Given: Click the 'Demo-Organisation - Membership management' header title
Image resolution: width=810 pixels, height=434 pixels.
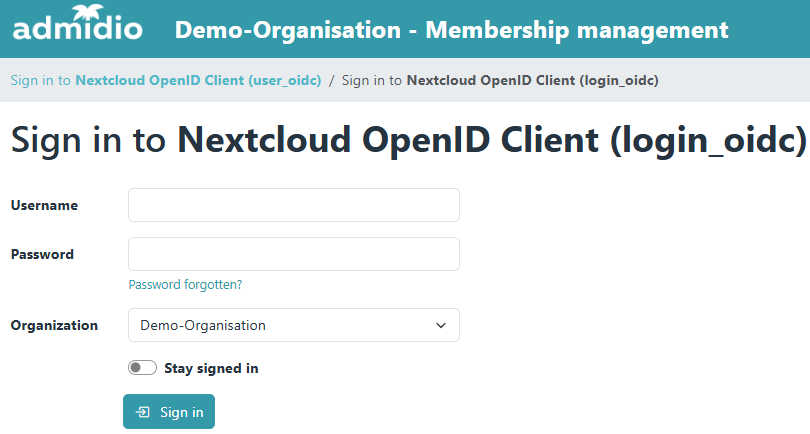Looking at the screenshot, I should (451, 30).
